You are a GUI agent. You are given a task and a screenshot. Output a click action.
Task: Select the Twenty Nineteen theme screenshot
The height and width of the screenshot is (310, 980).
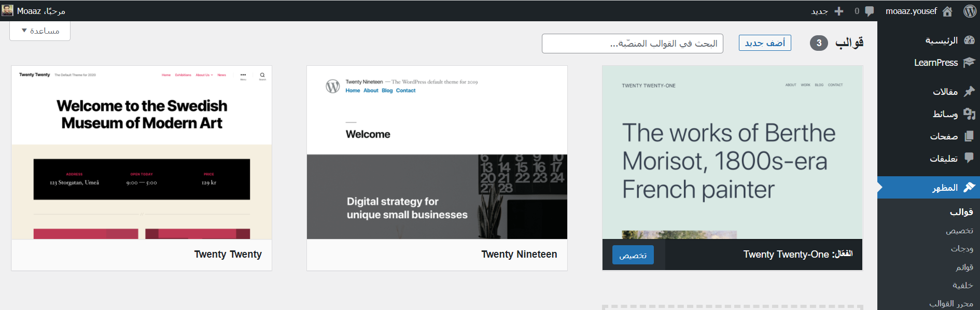pos(437,152)
